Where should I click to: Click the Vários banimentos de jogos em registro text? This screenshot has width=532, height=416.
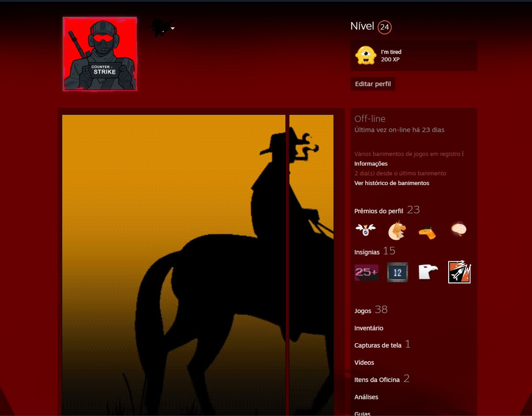(408, 154)
